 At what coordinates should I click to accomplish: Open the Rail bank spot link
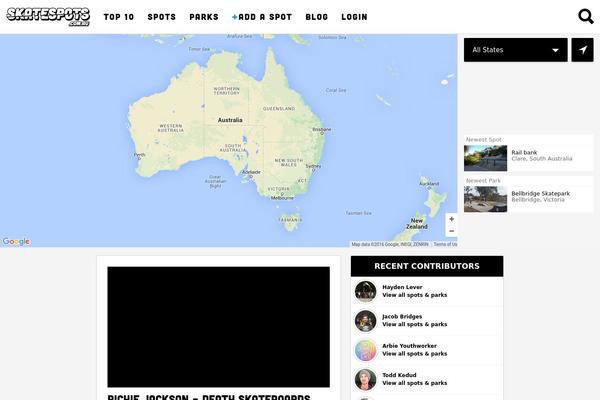(x=524, y=152)
